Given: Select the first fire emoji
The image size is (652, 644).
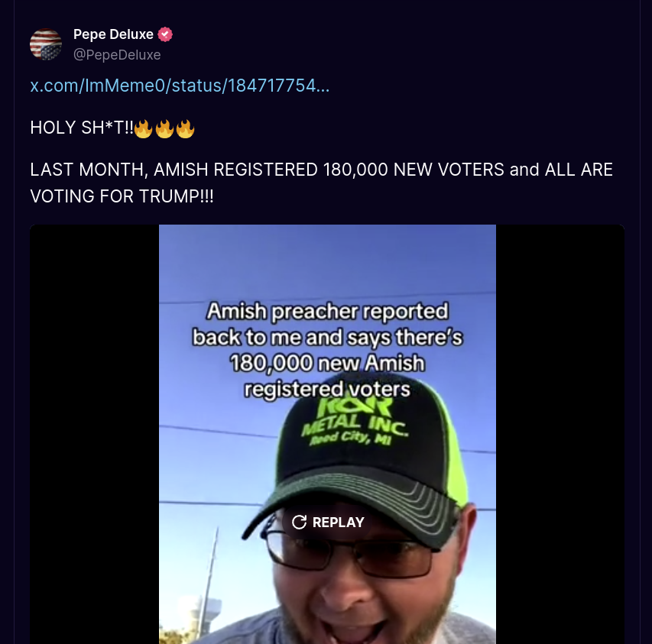Looking at the screenshot, I should click(x=143, y=128).
